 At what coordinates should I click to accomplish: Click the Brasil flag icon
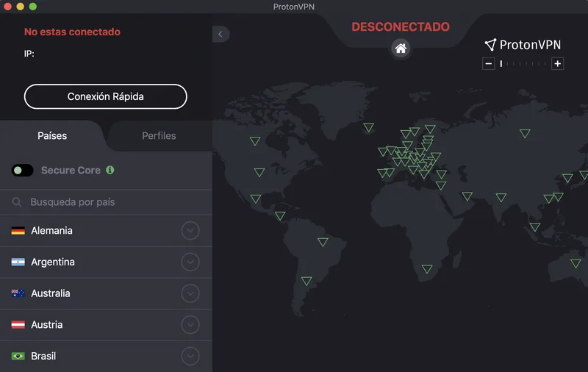[18, 356]
